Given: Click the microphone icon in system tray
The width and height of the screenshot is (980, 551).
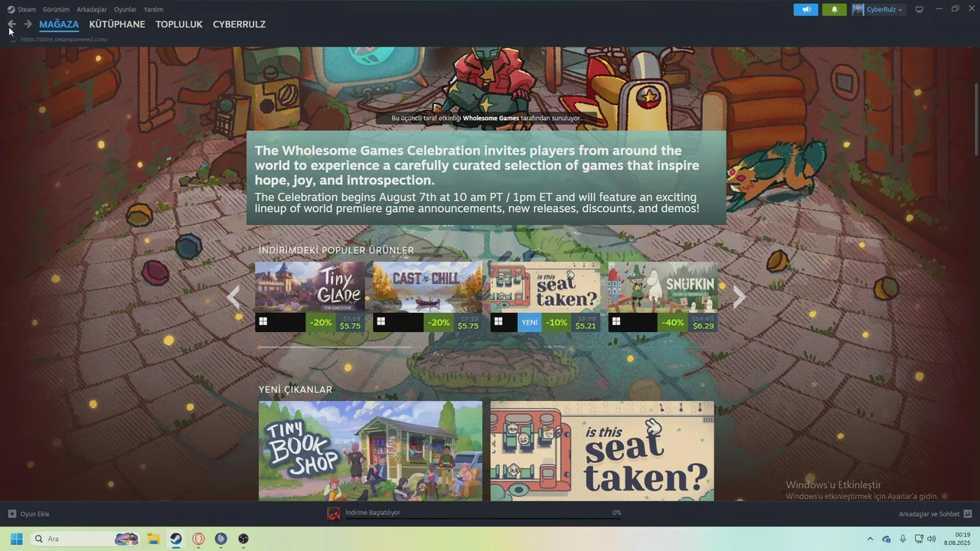Looking at the screenshot, I should pyautogui.click(x=903, y=539).
